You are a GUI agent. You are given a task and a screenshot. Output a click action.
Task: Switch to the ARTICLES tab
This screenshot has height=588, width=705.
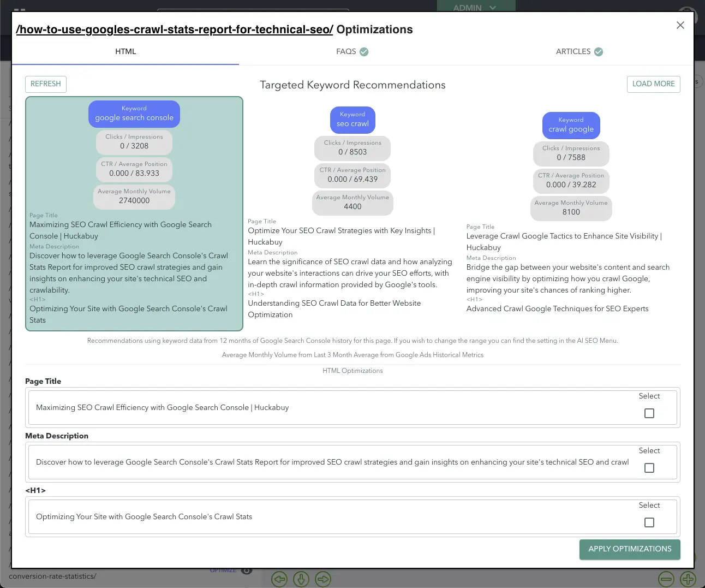(x=579, y=51)
